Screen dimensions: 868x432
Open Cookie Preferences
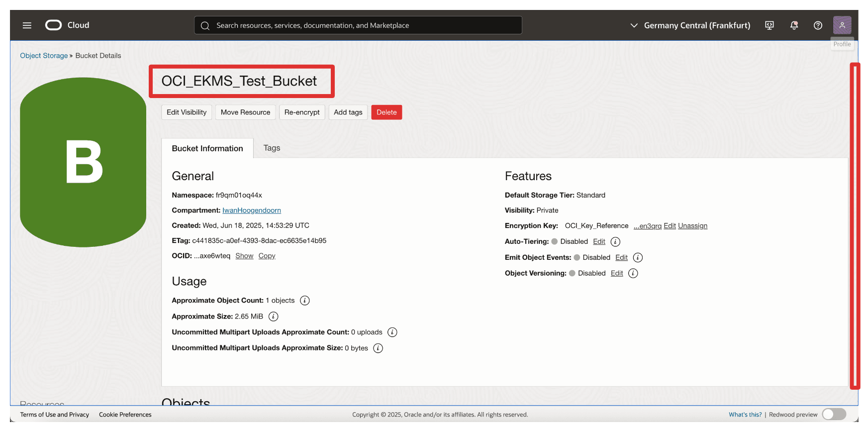tap(125, 415)
